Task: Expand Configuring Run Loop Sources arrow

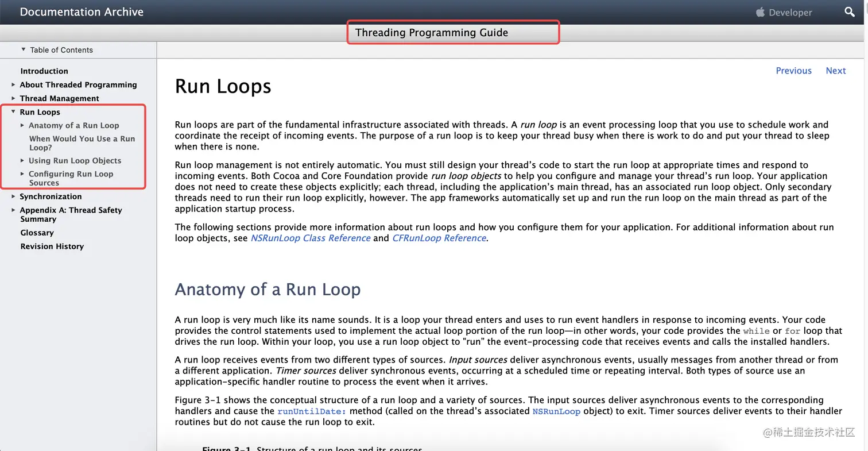Action: [x=22, y=174]
